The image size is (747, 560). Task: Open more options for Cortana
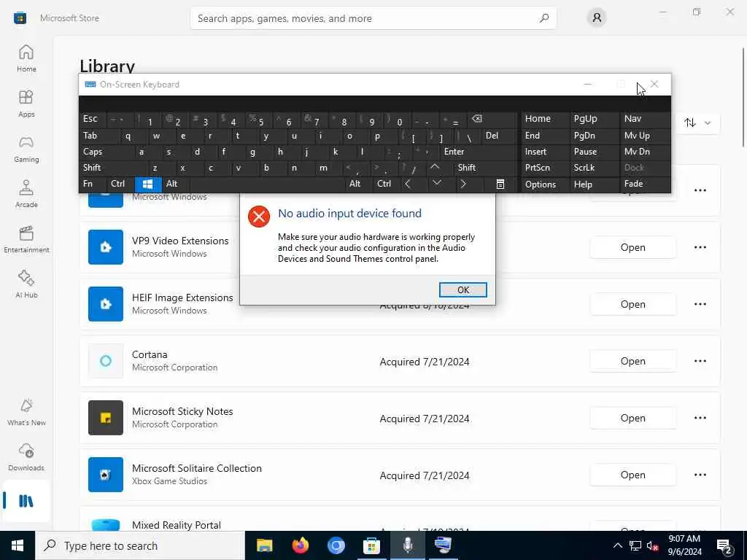pyautogui.click(x=700, y=361)
